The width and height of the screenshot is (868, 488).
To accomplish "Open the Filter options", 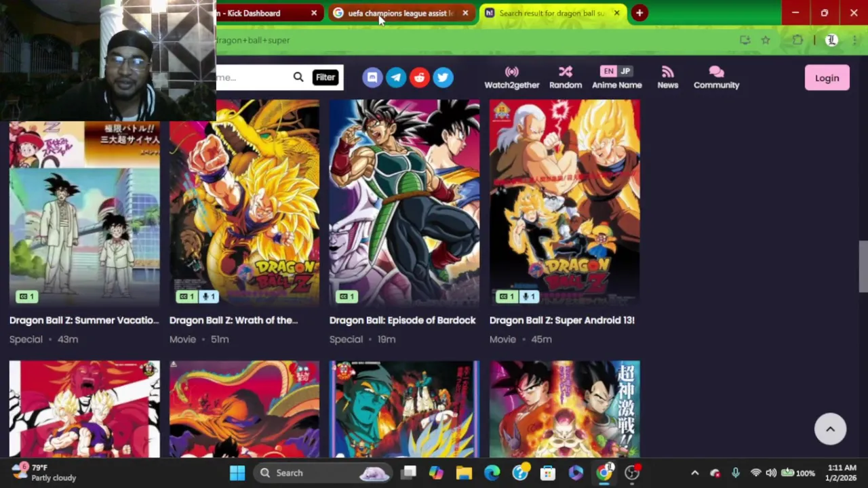I will 325,77.
